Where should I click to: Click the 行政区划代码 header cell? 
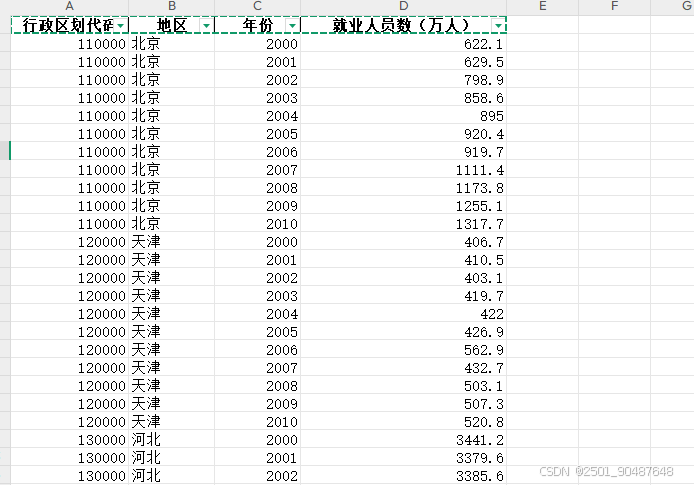coord(69,25)
